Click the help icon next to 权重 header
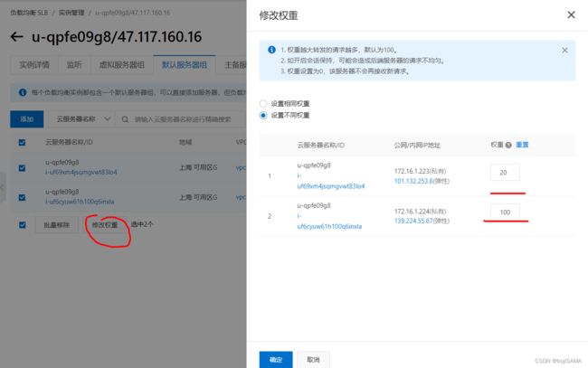 pyautogui.click(x=508, y=145)
